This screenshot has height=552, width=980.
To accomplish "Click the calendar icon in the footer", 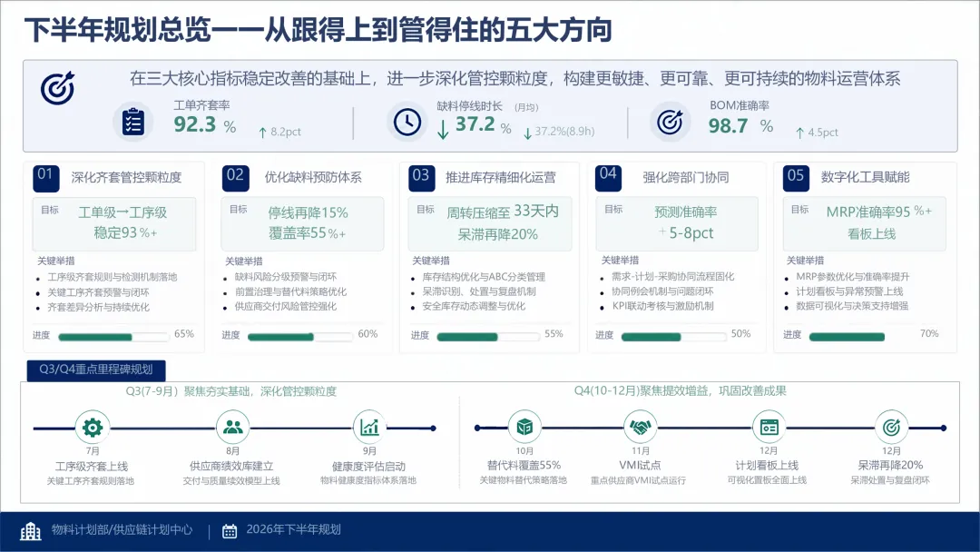I will (x=230, y=531).
